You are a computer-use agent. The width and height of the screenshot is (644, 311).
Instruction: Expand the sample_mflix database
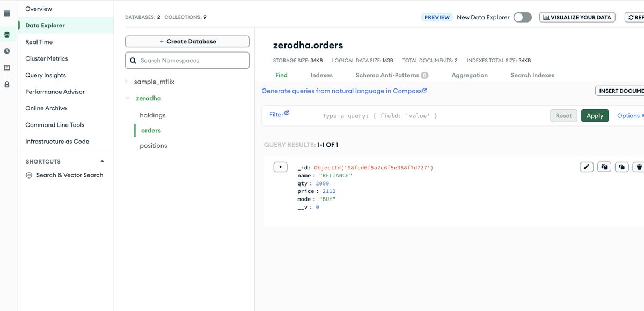click(127, 82)
